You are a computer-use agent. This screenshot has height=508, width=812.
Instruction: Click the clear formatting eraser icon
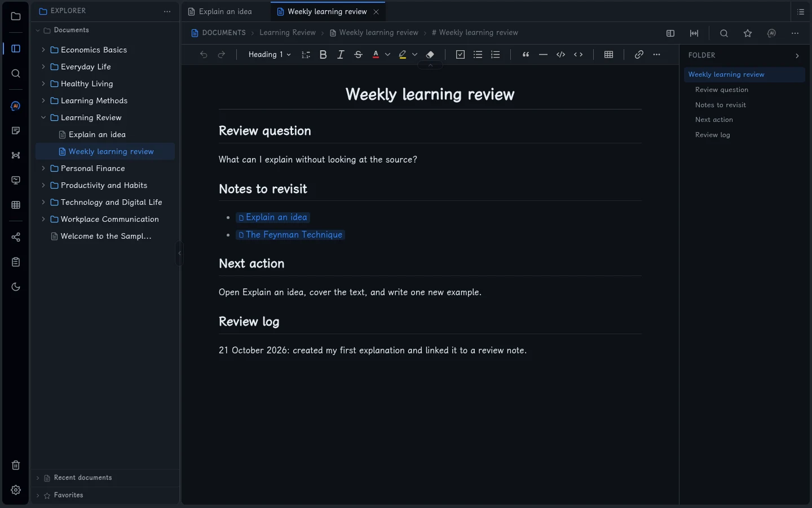[430, 55]
